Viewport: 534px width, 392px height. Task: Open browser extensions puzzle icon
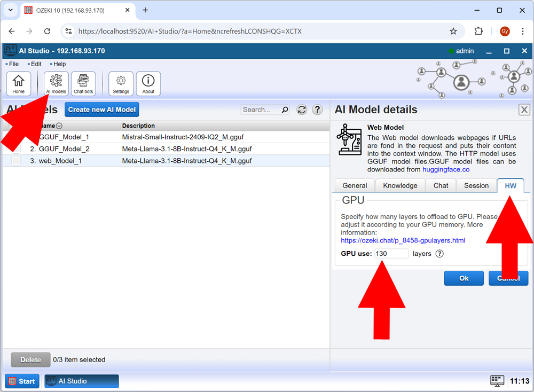click(478, 32)
